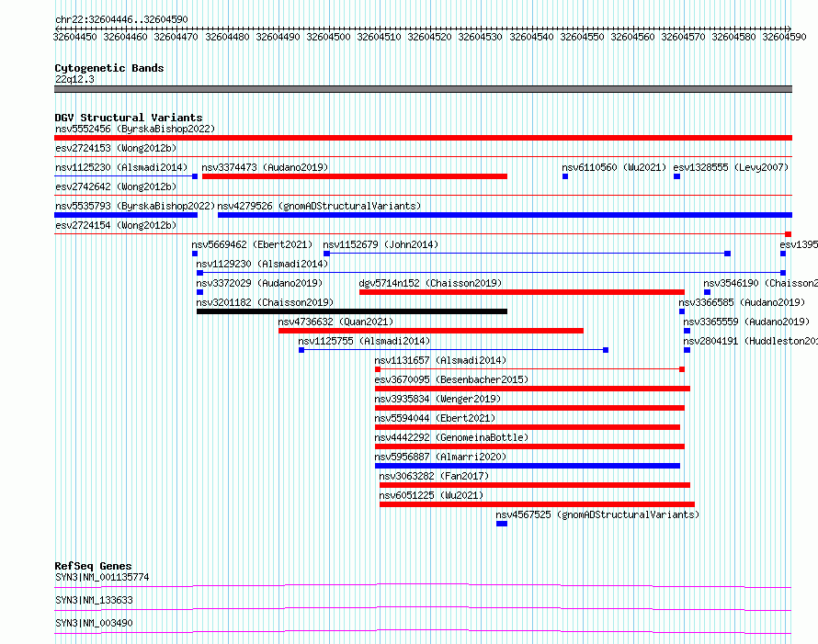Select the blue nsv4279526 gnomAD bar
Image resolution: width=818 pixels, height=644 pixels.
tap(505, 215)
